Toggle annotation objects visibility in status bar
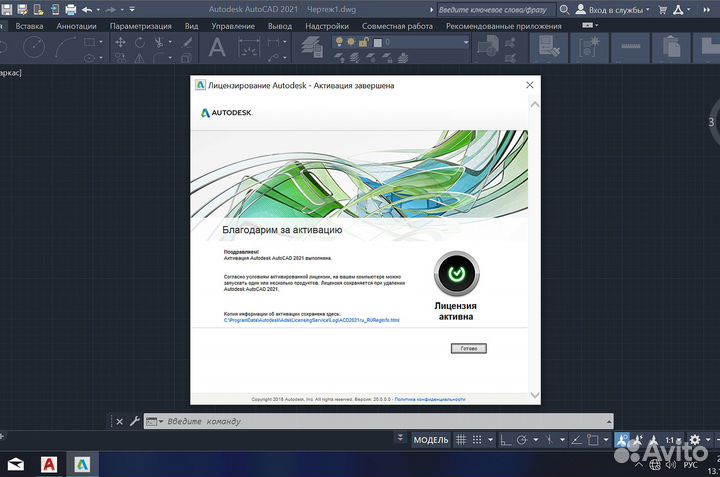720x477 pixels. (622, 440)
